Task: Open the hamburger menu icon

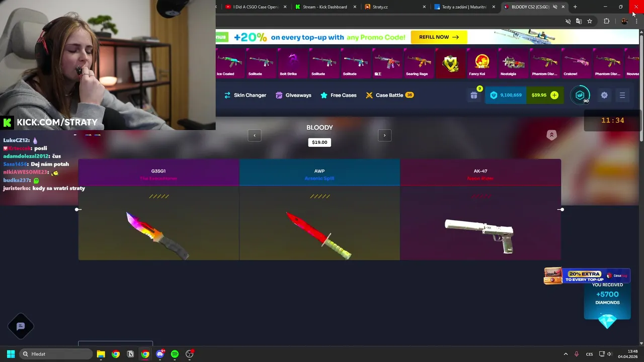Action: click(622, 95)
